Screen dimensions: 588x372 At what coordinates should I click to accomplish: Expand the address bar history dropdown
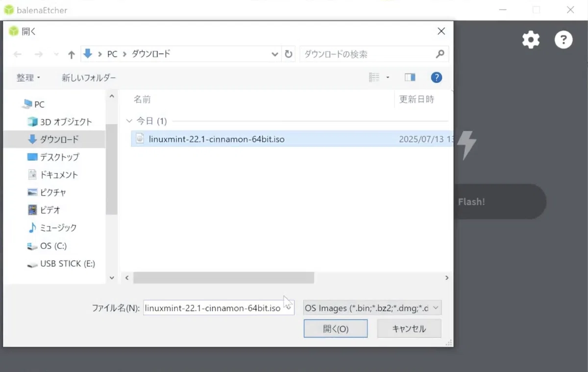275,54
